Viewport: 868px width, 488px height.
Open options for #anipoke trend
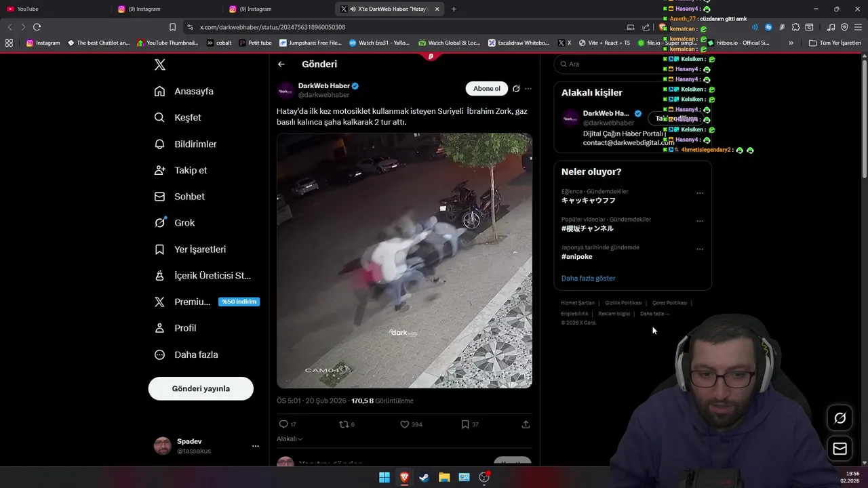click(x=700, y=249)
